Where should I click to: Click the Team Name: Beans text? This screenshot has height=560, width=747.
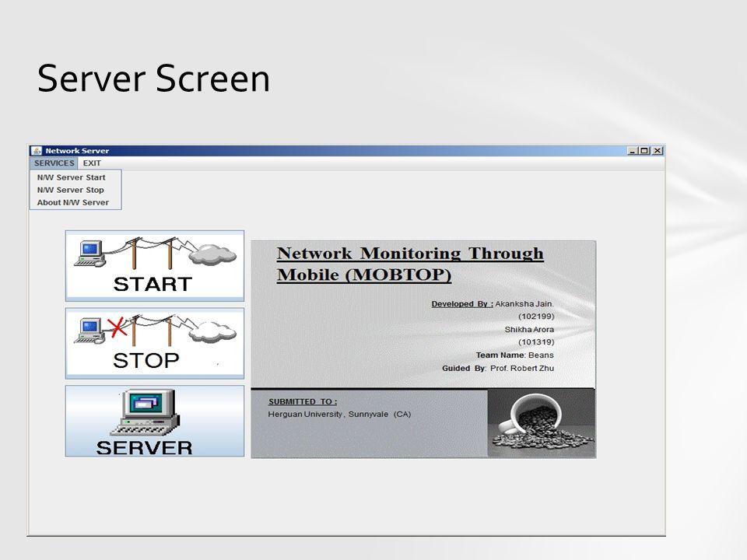pyautogui.click(x=514, y=355)
